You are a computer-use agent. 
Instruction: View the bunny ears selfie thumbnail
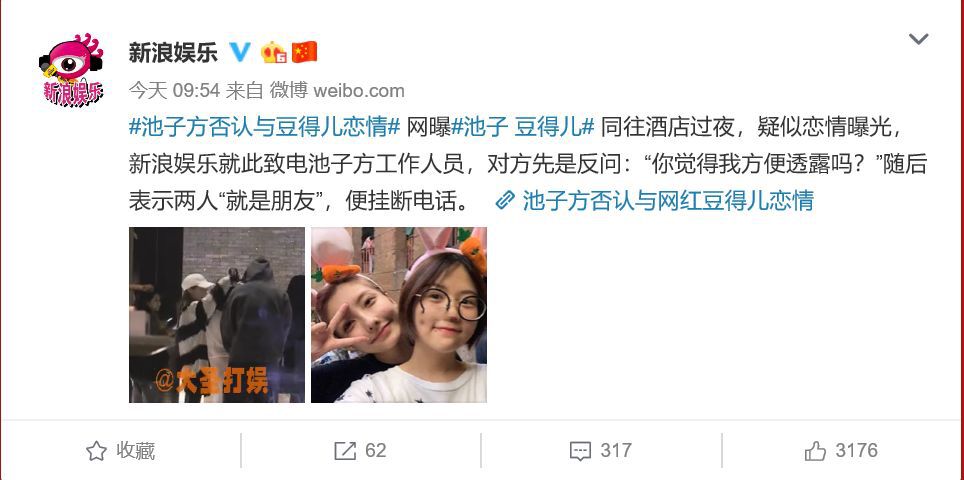pos(398,315)
